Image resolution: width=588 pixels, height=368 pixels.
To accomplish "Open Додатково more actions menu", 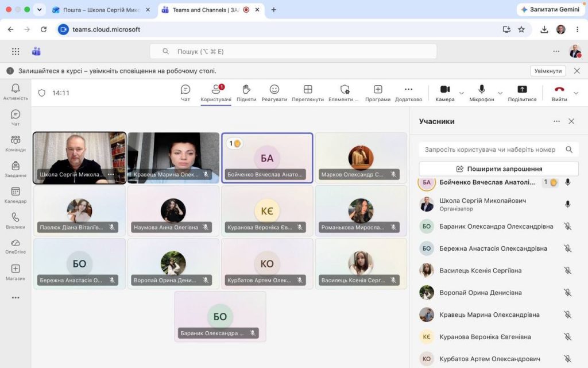I will 408,93.
